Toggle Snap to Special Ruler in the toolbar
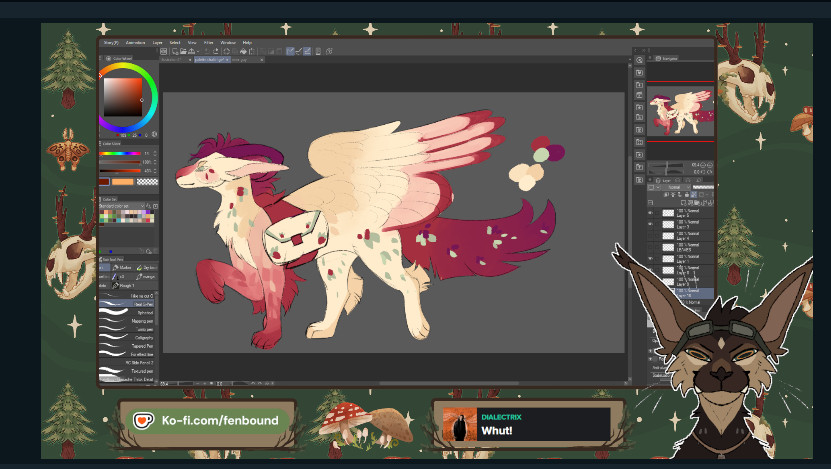The image size is (831, 469). [x=298, y=51]
